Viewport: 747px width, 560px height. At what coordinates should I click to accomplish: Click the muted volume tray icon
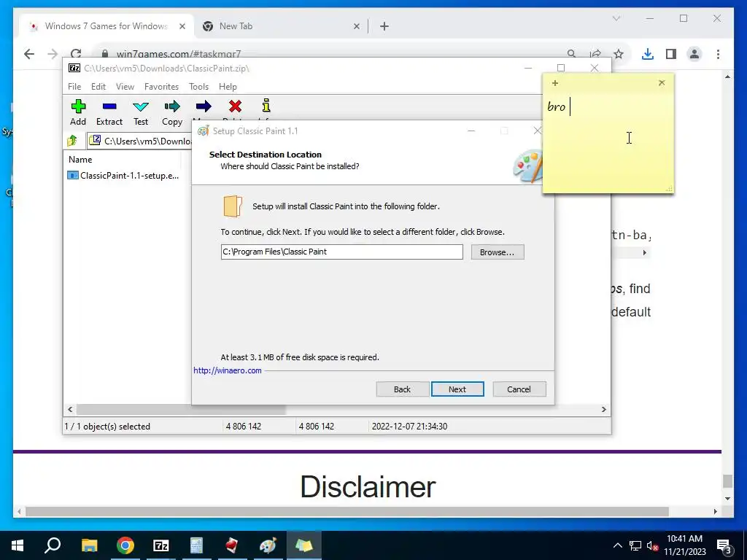click(652, 545)
